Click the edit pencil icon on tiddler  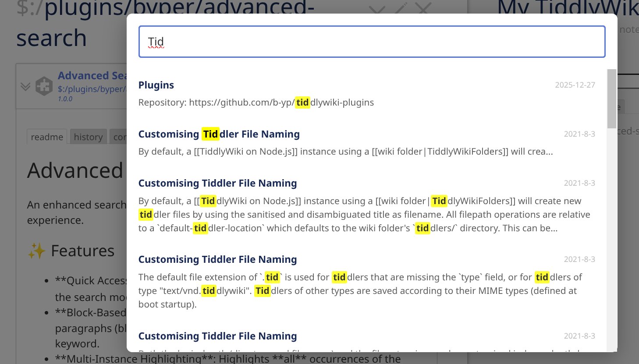coord(401,8)
